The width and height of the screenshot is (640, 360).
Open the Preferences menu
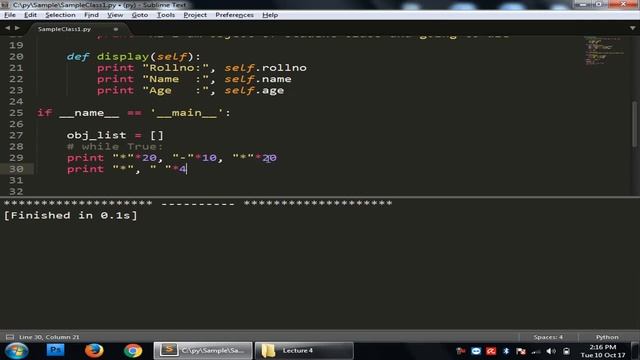[234, 15]
